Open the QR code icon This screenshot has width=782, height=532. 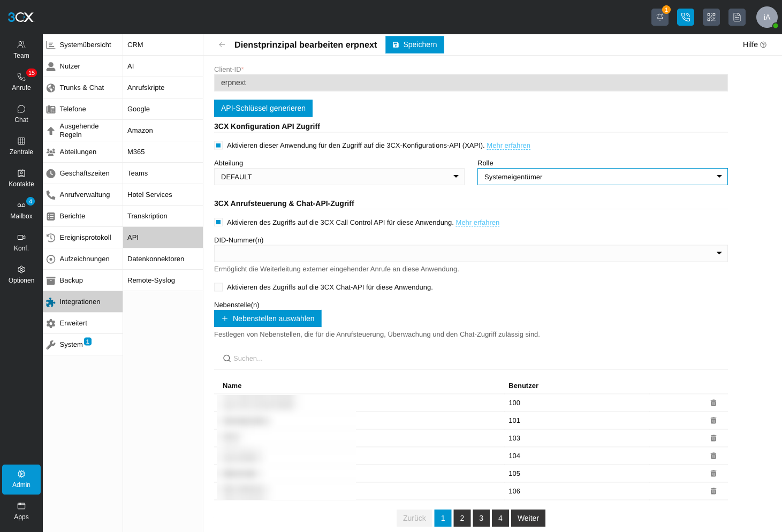[x=711, y=17]
